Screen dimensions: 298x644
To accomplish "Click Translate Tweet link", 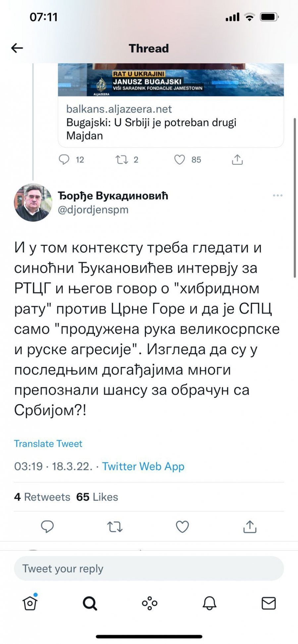I will pos(48,443).
